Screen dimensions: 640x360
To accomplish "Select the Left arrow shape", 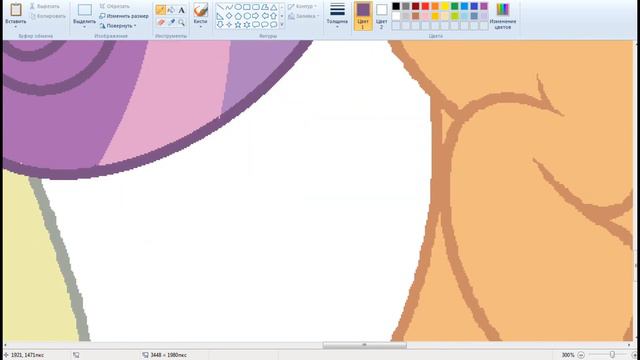I will tap(265, 16).
